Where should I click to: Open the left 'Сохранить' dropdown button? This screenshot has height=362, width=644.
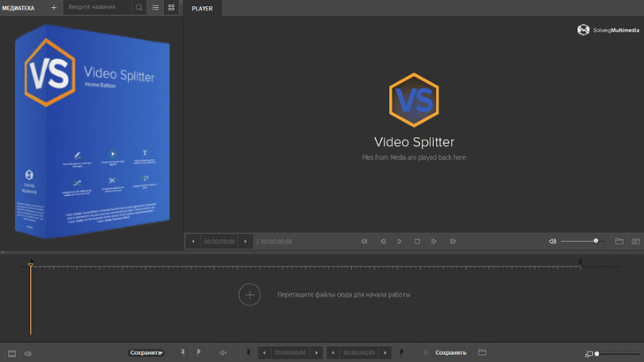[x=146, y=352]
